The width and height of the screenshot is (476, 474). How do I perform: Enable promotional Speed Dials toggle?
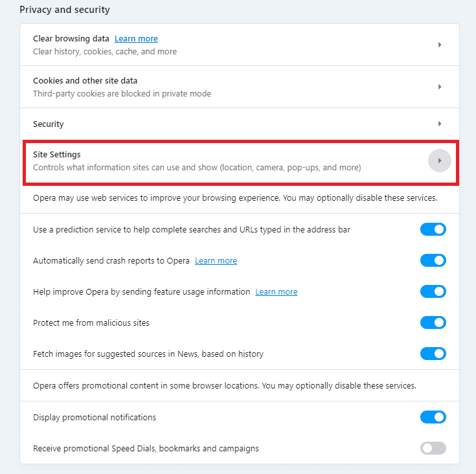pyautogui.click(x=433, y=448)
